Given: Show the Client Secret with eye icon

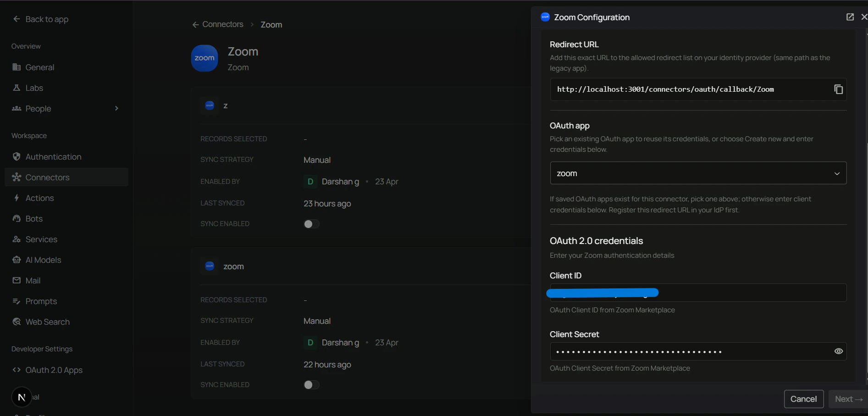Looking at the screenshot, I should (x=838, y=351).
